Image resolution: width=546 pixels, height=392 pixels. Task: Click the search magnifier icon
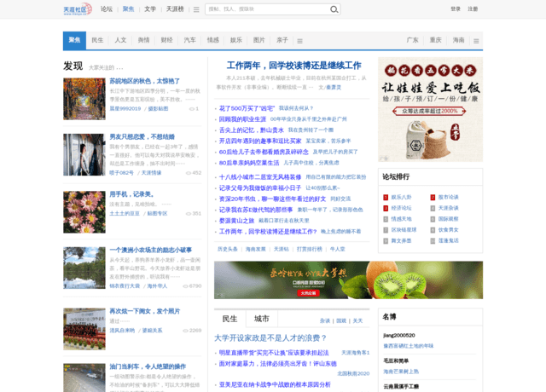tap(334, 9)
